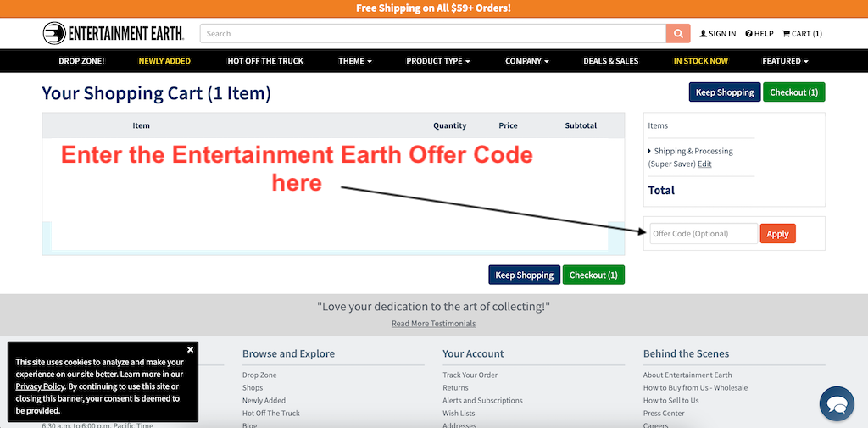Open NEWLY ADDED section
868x428 pixels.
[164, 61]
